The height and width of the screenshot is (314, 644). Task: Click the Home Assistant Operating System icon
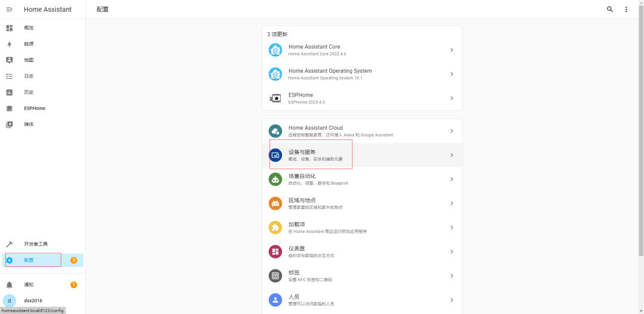pyautogui.click(x=275, y=74)
